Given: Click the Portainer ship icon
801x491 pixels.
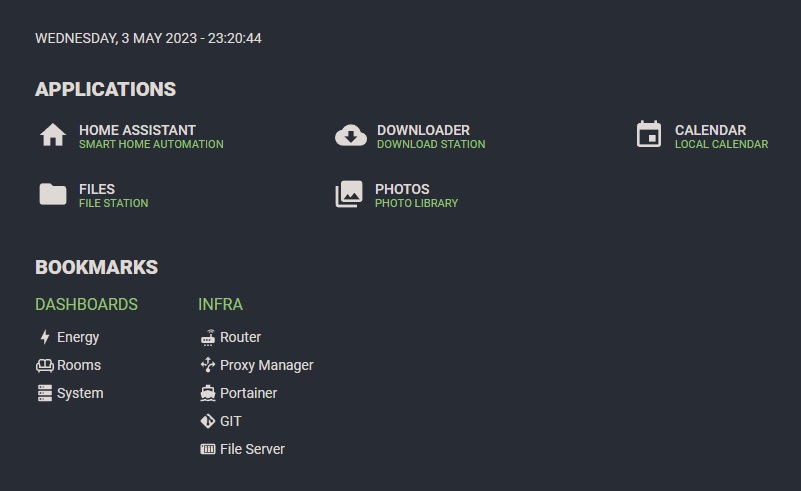Looking at the screenshot, I should tap(208, 393).
